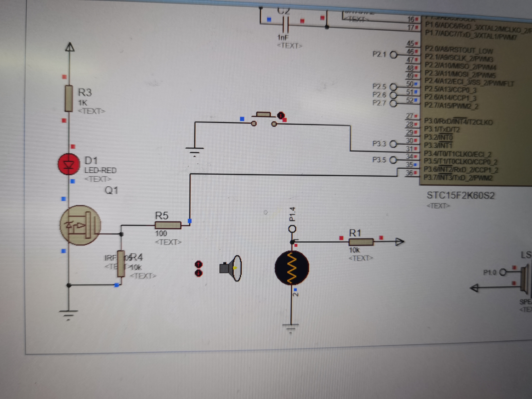Click the Q1 reference label
Image resolution: width=532 pixels, height=399 pixels.
click(111, 190)
